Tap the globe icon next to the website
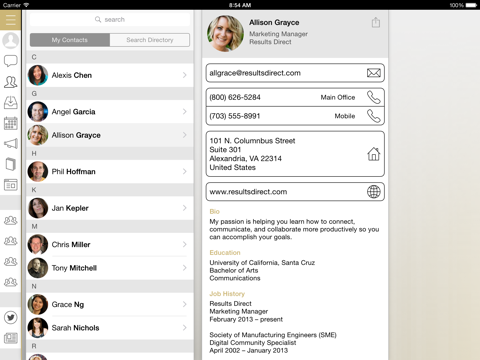Viewport: 480px width, 360px height. tap(374, 192)
